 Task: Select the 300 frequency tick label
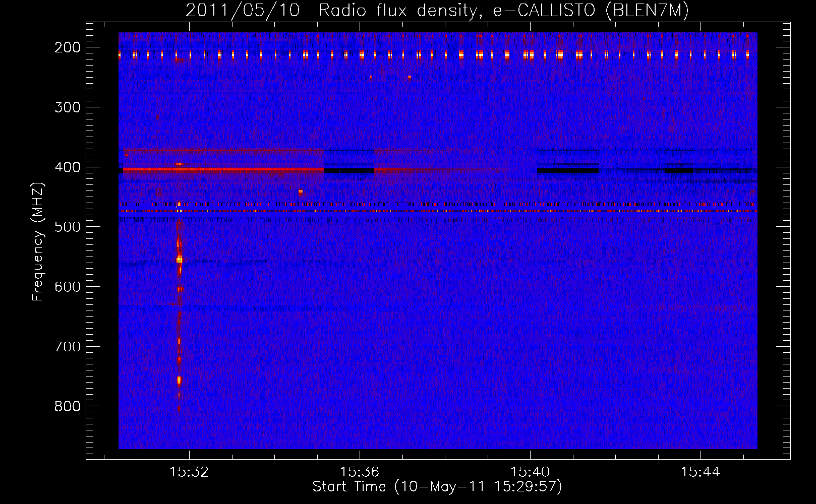click(x=68, y=107)
